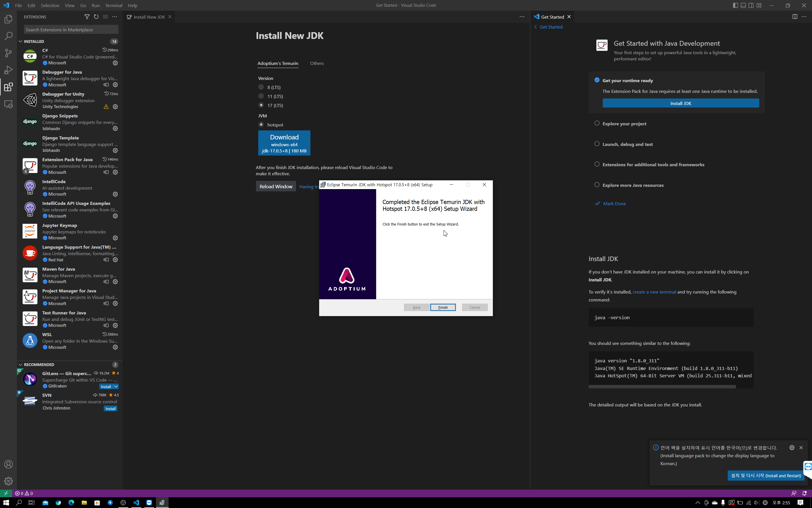The height and width of the screenshot is (508, 812).
Task: Open notification settings gear icon
Action: click(x=792, y=448)
